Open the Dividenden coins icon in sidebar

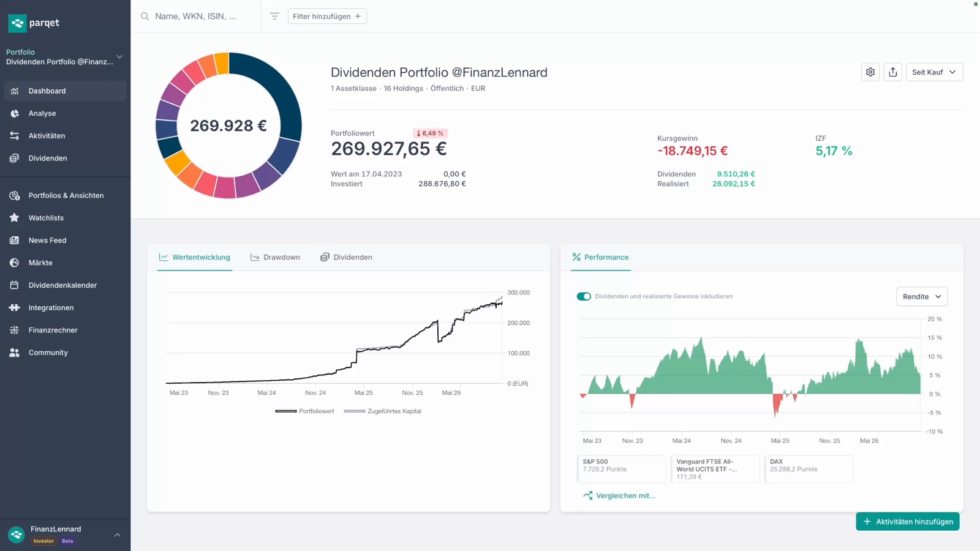click(15, 159)
